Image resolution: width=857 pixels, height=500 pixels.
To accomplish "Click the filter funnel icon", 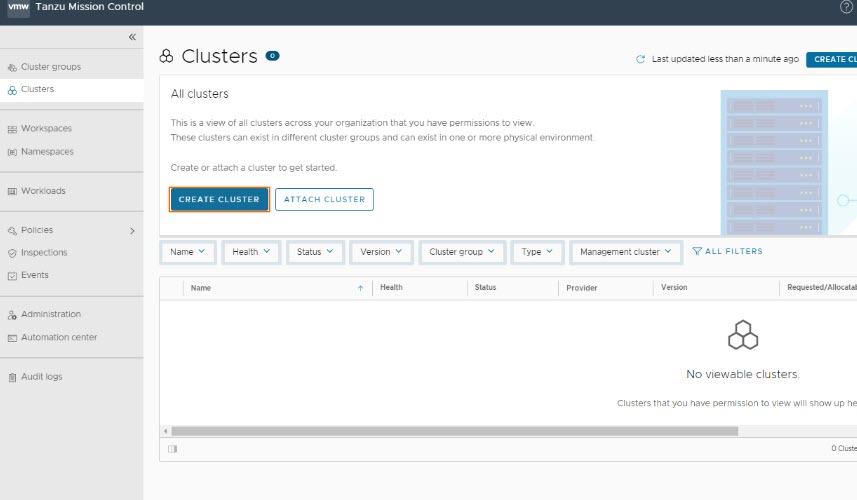I will tap(697, 251).
